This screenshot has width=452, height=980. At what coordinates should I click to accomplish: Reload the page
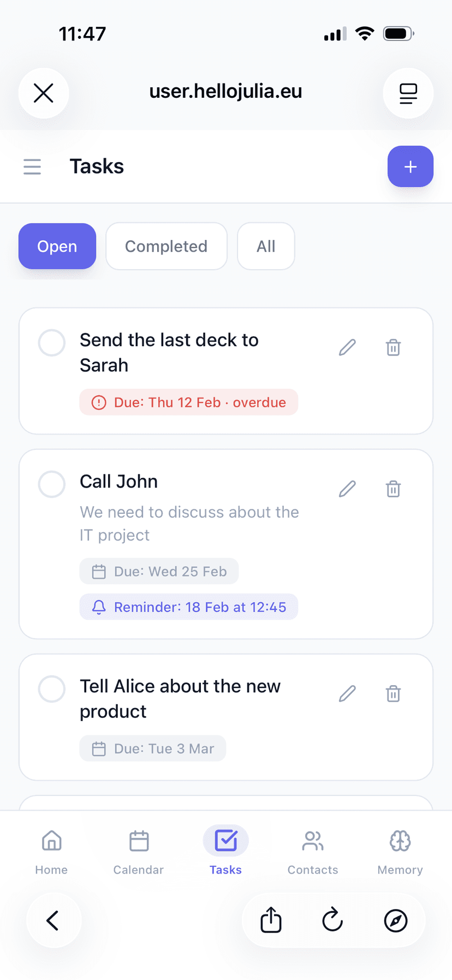[x=332, y=920]
